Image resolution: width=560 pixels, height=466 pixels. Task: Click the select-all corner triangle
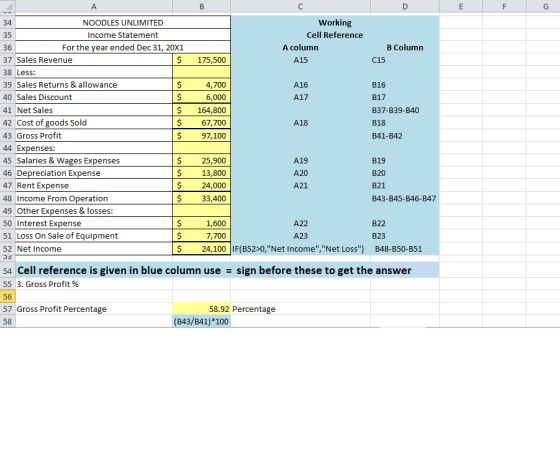click(x=8, y=6)
